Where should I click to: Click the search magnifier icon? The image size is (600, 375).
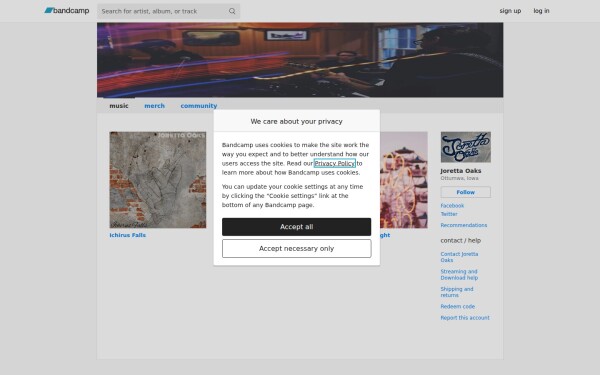[x=232, y=11]
